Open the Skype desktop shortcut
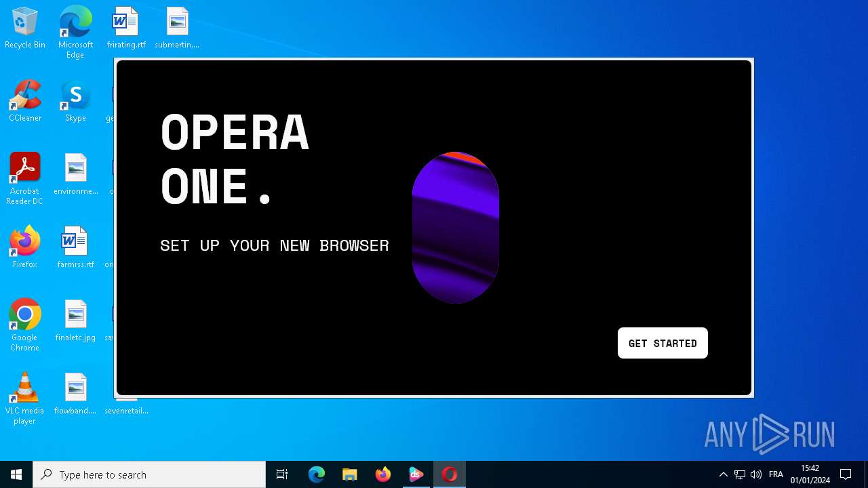Viewport: 868px width, 488px height. (x=75, y=102)
